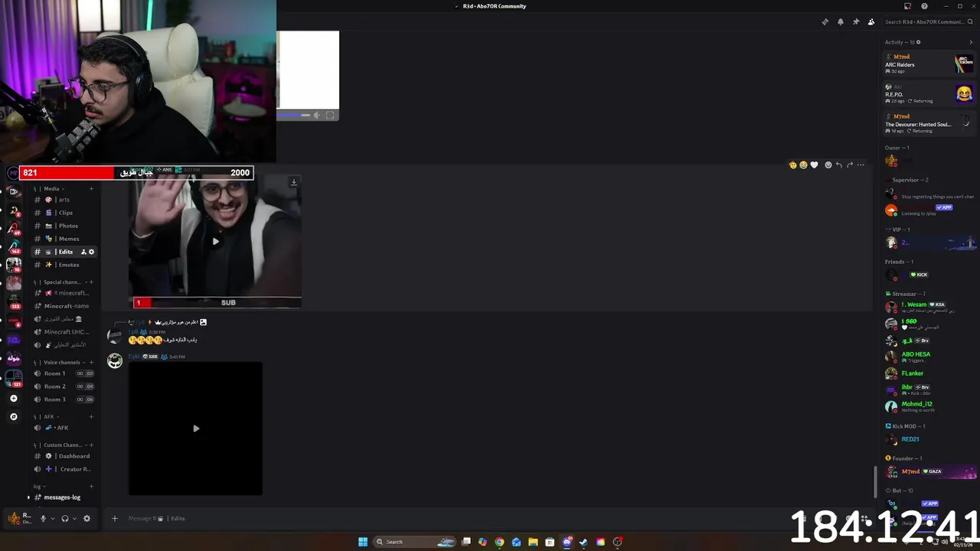Open the Minecraft UHC channel
Screen dimensions: 980x551
tap(65, 332)
